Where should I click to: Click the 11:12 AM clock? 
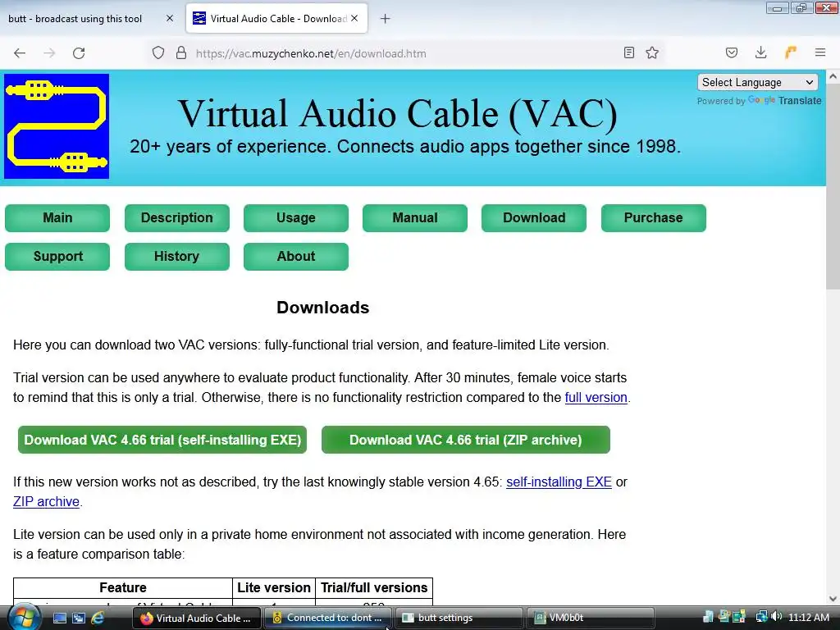pos(808,618)
